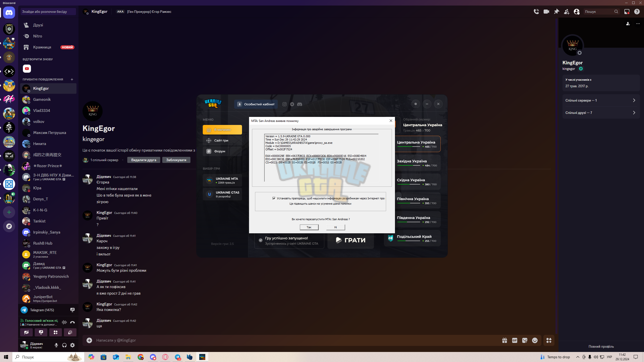Share your screen from voice panel
Image resolution: width=644 pixels, height=362 pixels.
point(41,332)
